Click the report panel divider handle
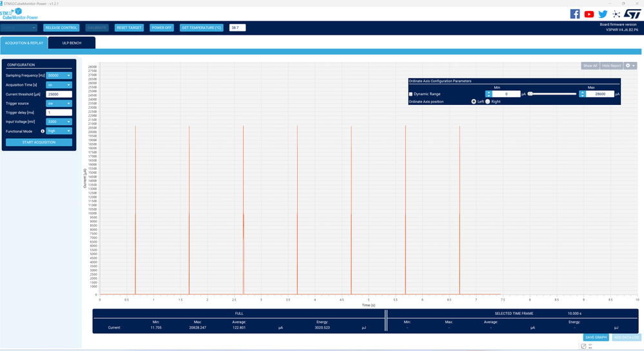This screenshot has height=351, width=644. 386,321
